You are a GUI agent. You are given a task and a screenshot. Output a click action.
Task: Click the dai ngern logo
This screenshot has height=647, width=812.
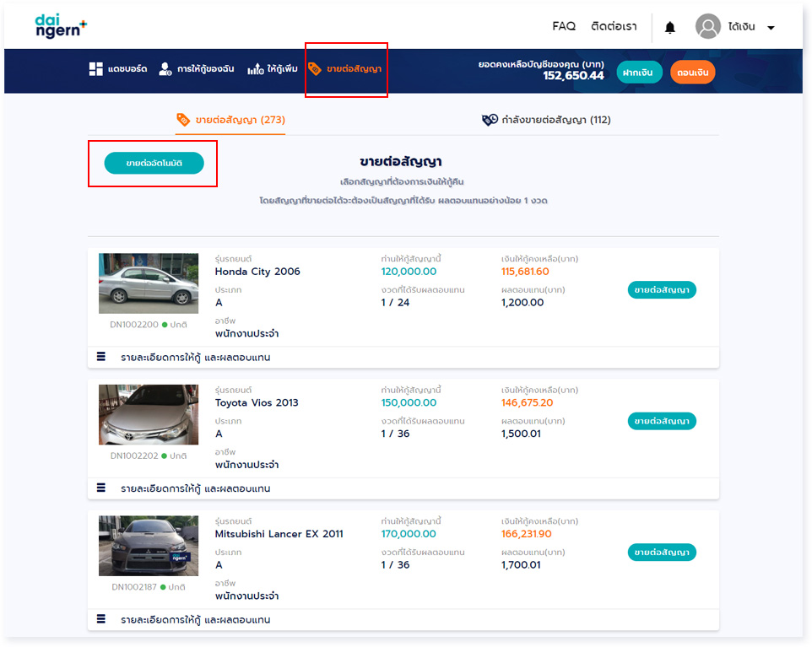[x=60, y=27]
